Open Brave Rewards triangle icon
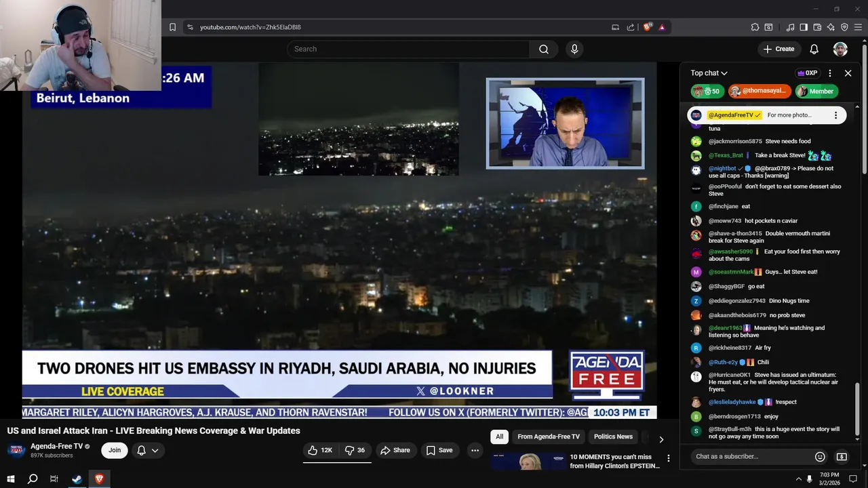This screenshot has height=488, width=868. pos(662,27)
